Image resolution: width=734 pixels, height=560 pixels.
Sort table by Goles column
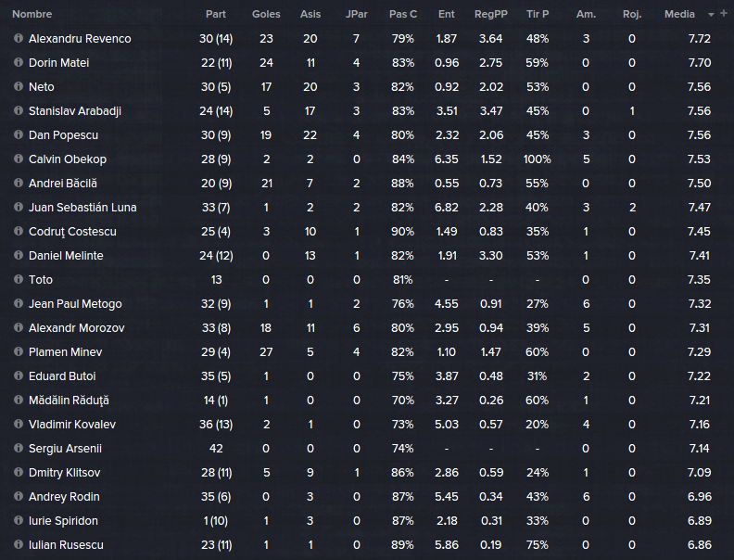coord(266,14)
